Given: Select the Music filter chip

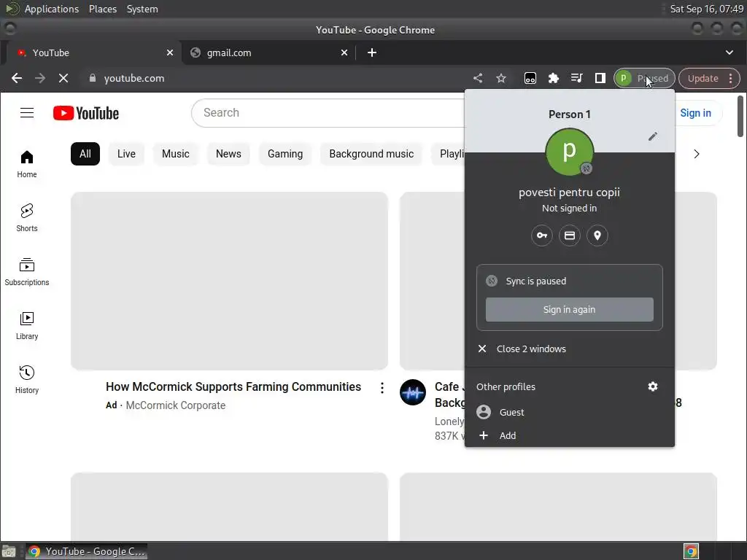Looking at the screenshot, I should coord(175,154).
